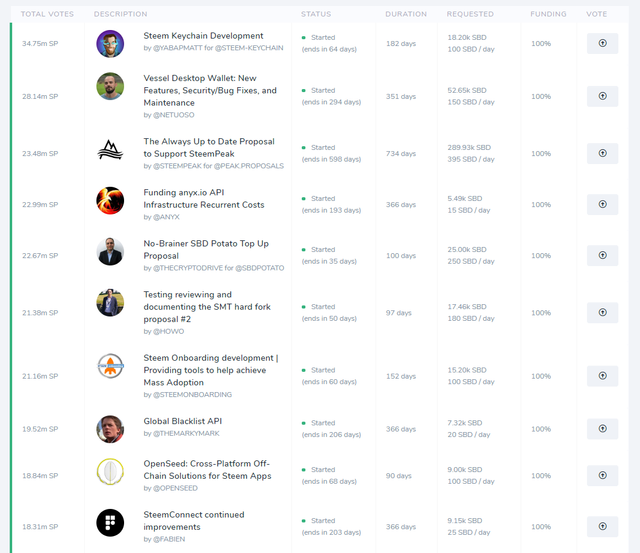Image resolution: width=640 pixels, height=553 pixels.
Task: Vote for Steem Onboarding development proposal
Action: (x=602, y=376)
